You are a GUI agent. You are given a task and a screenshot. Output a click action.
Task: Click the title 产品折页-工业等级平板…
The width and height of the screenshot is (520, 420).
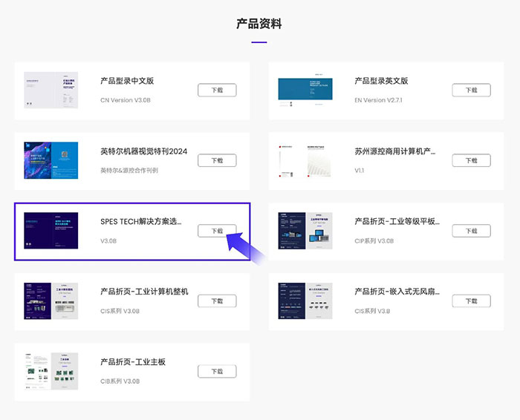point(397,222)
